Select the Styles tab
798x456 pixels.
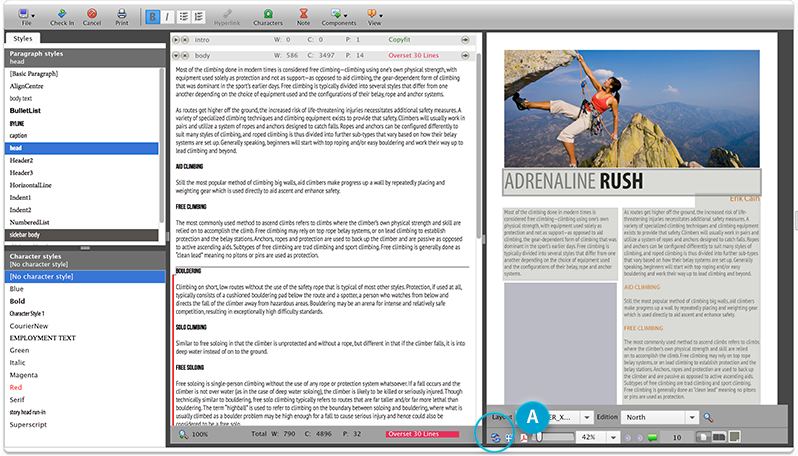point(22,38)
